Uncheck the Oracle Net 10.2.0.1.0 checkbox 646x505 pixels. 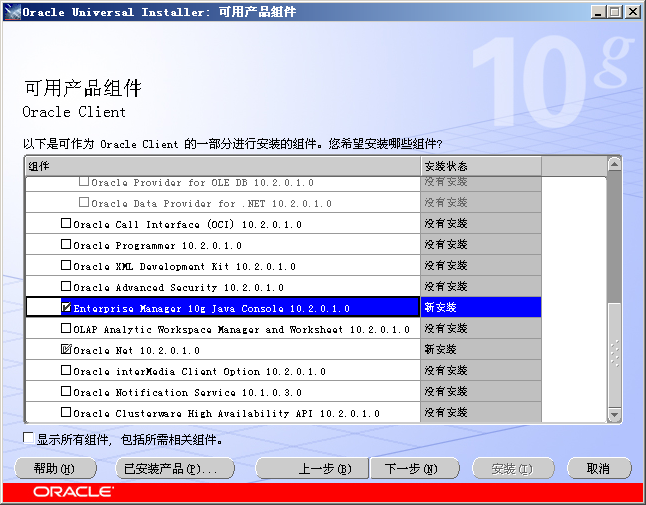coord(66,349)
